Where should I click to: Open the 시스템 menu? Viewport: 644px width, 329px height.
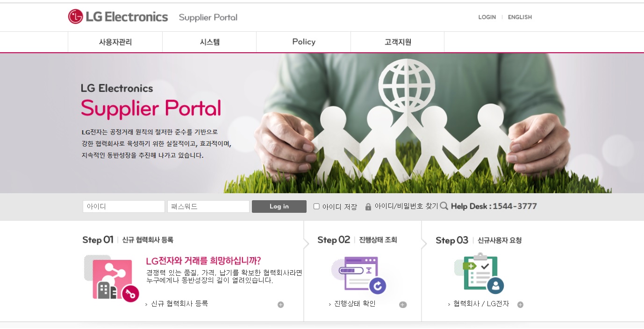[209, 42]
